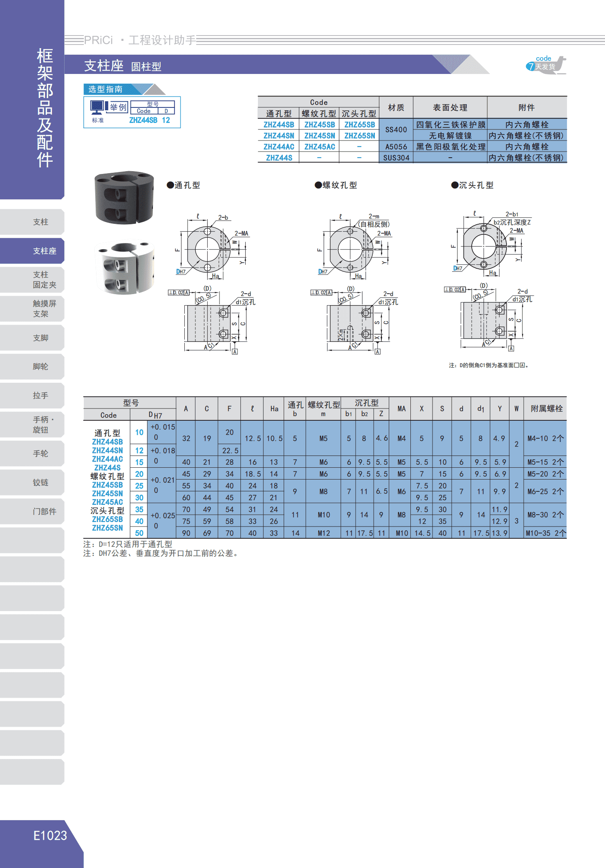Open the 手柄·旋钮 sidebar tab
The image size is (605, 868).
click(32, 424)
